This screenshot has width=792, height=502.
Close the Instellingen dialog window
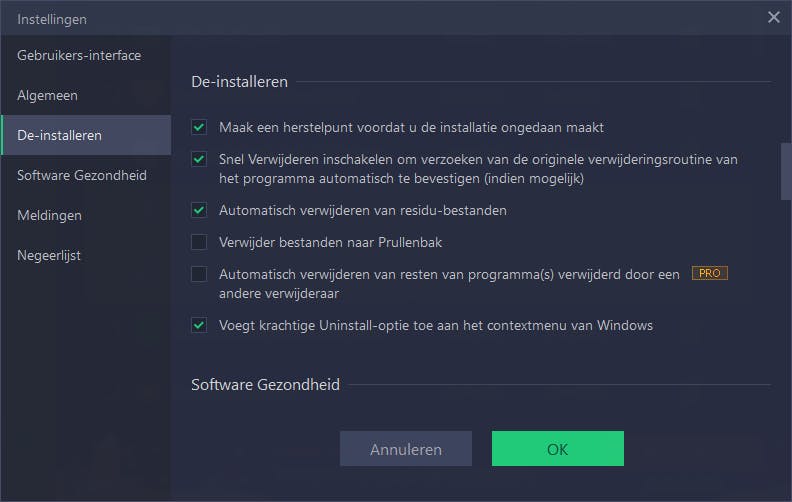(x=773, y=17)
